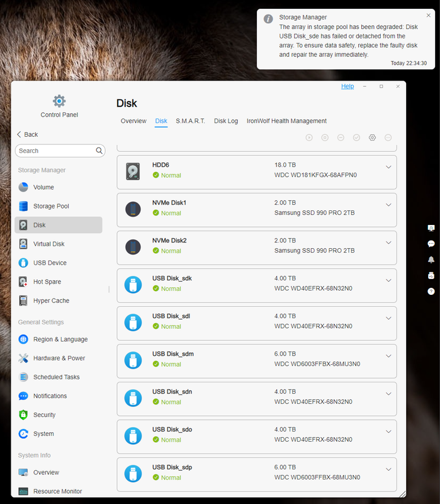Open Hardware & Power settings
Image resolution: width=440 pixels, height=504 pixels.
coord(59,358)
